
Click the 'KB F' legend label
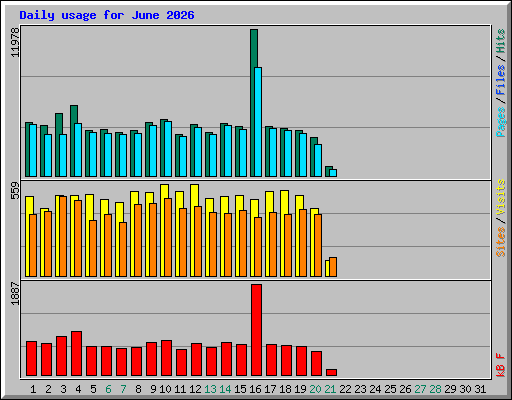click(x=501, y=365)
